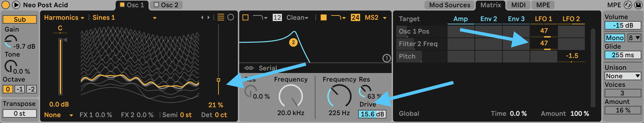Select next wavetable arrow
Viewport: 644px width, 123px height.
pyautogui.click(x=208, y=17)
